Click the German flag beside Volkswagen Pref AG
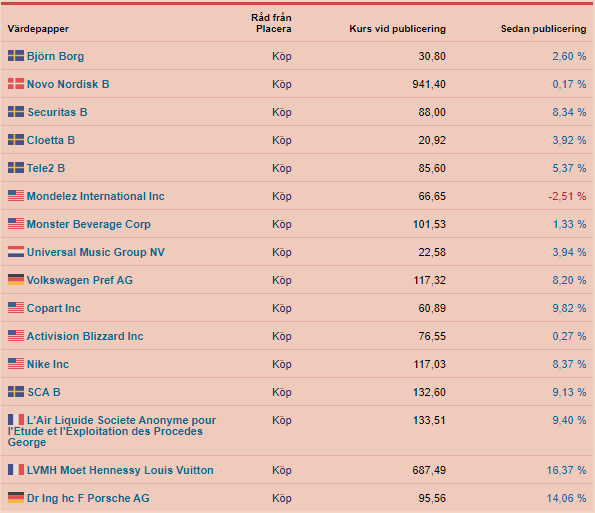This screenshot has height=513, width=595. (x=16, y=280)
